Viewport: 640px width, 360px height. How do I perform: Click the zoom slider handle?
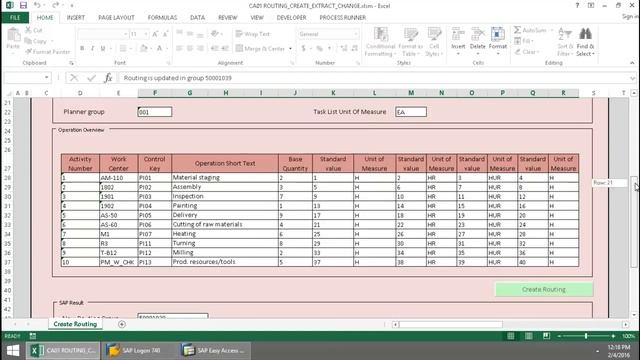[586, 336]
